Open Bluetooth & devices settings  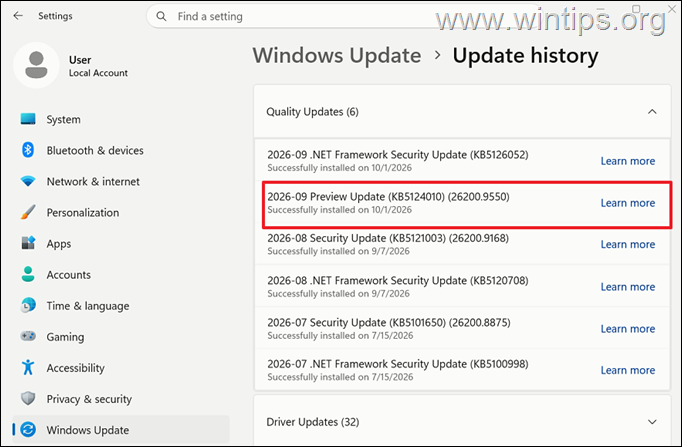click(121, 150)
